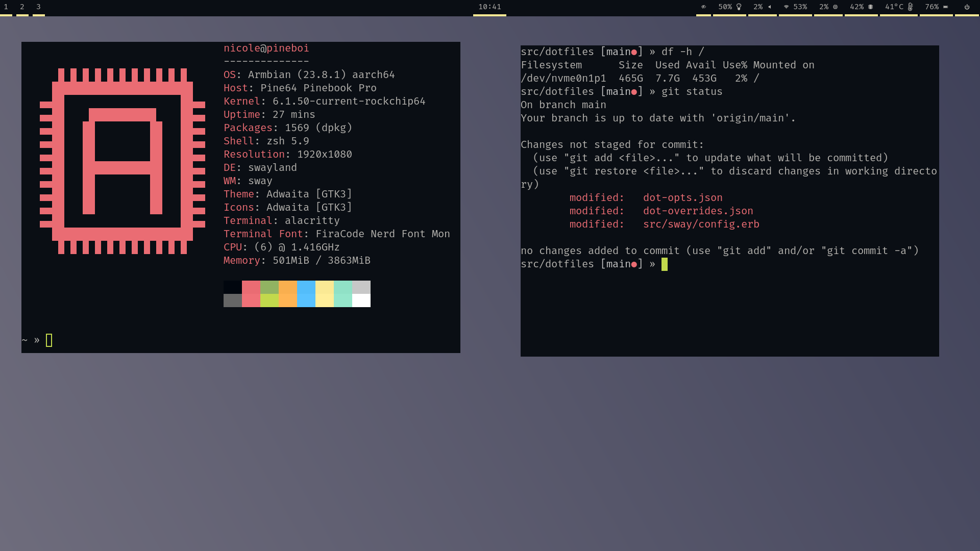Switch to workspace 1
The height and width of the screenshot is (551, 980).
[x=6, y=7]
